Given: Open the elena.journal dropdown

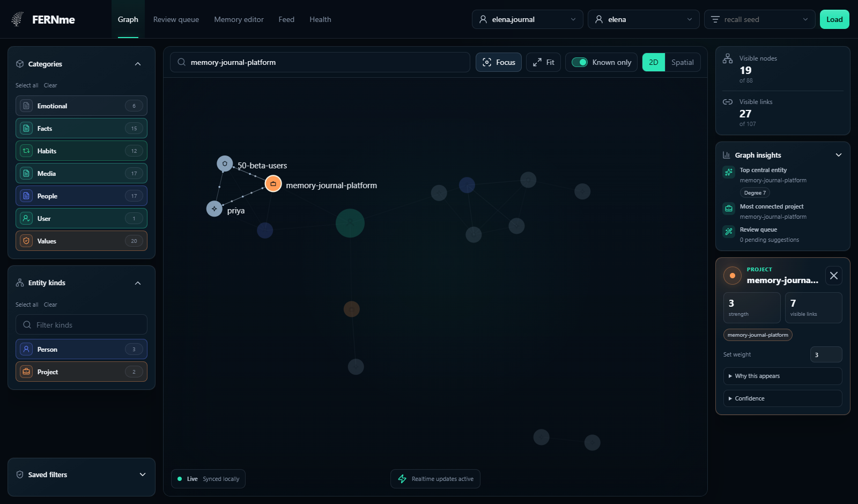Looking at the screenshot, I should point(528,19).
